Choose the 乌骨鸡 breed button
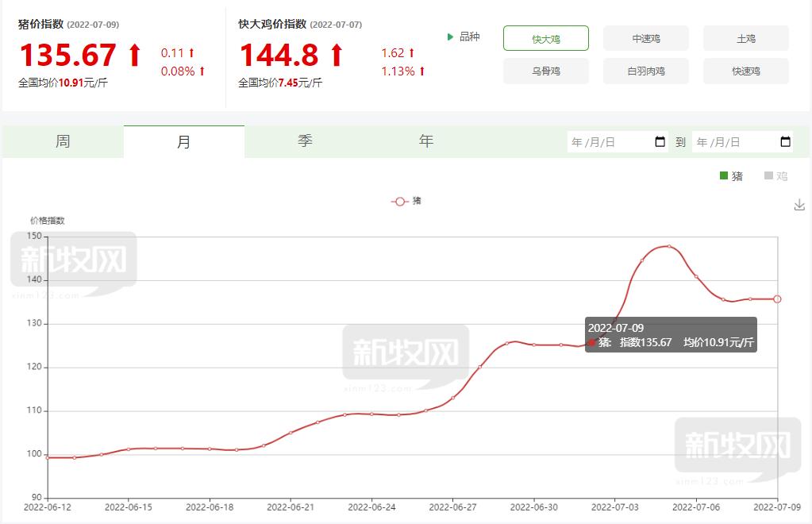The width and height of the screenshot is (812, 524). tap(545, 71)
